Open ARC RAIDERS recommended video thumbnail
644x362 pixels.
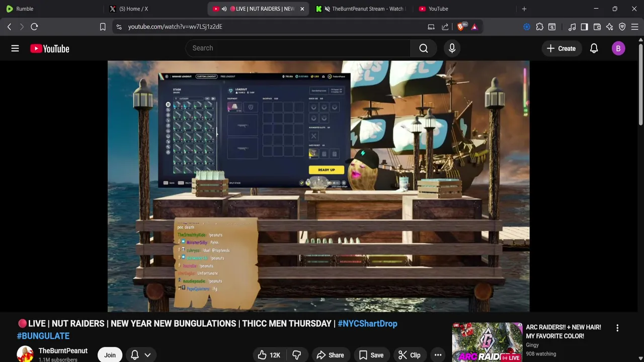pos(487,342)
